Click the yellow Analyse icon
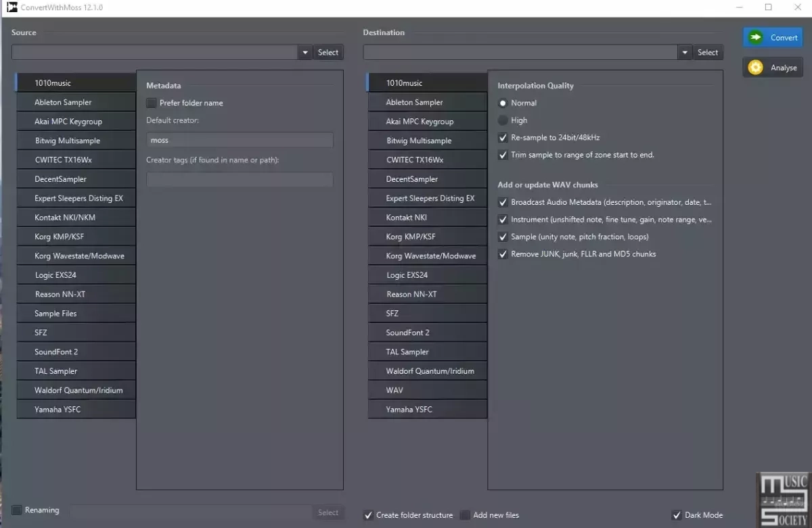Viewport: 812px width, 528px height. (x=756, y=68)
